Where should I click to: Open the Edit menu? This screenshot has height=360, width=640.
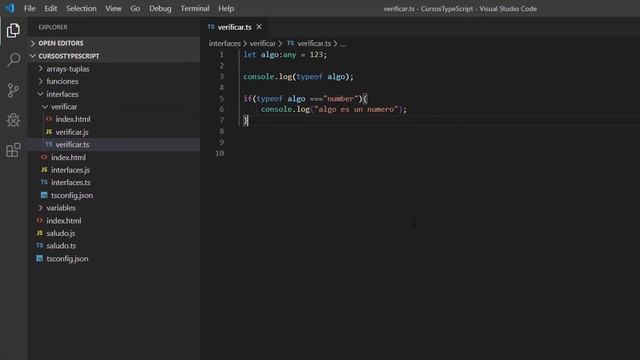point(51,8)
